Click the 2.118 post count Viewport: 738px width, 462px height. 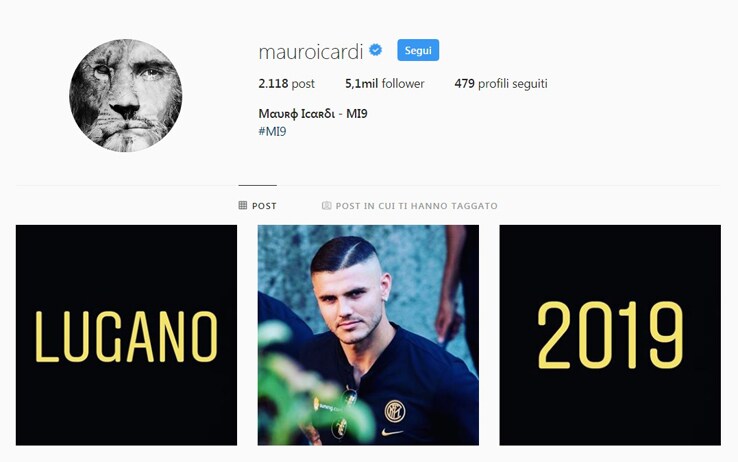point(286,84)
